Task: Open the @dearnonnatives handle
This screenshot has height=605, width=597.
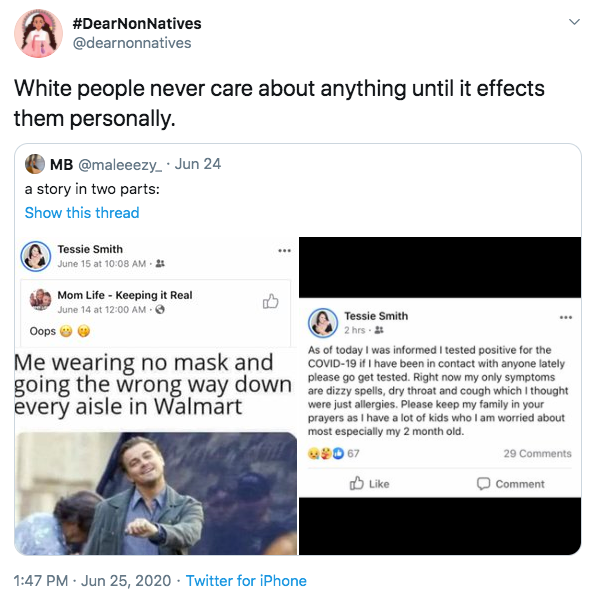Action: click(x=132, y=43)
